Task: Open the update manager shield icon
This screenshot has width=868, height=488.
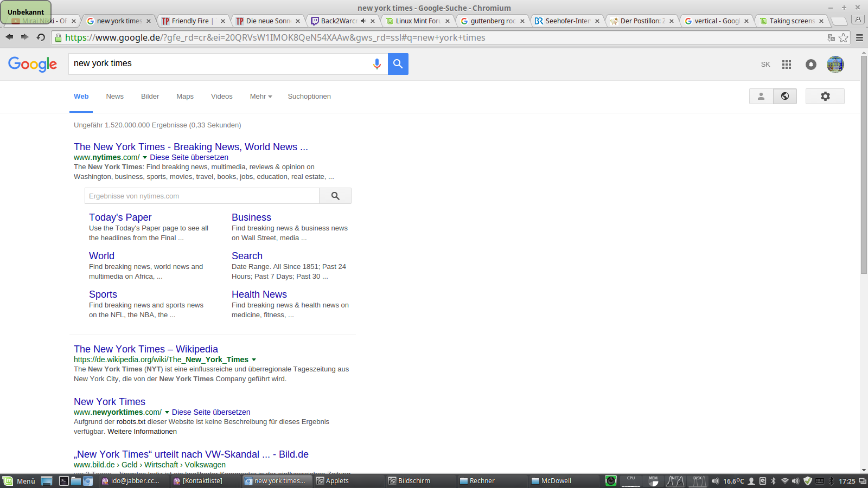Action: pyautogui.click(x=808, y=481)
